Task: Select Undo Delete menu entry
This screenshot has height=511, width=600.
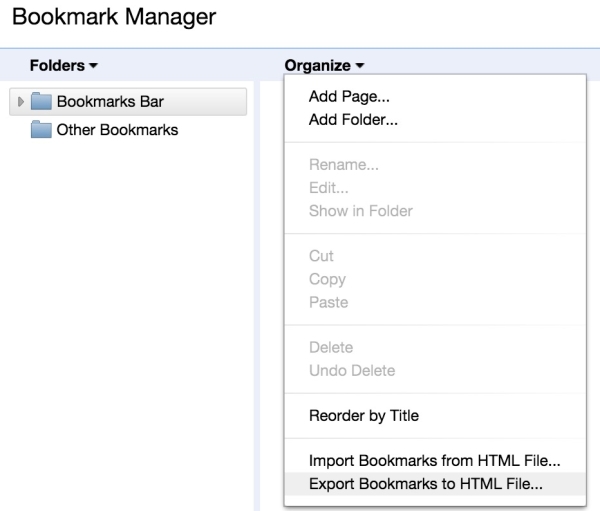Action: (352, 370)
